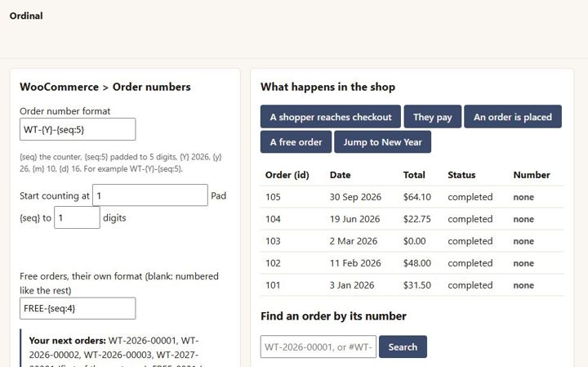Click the date '2 Mar 2026'
Viewport: 588px width, 367px height.
tap(354, 241)
